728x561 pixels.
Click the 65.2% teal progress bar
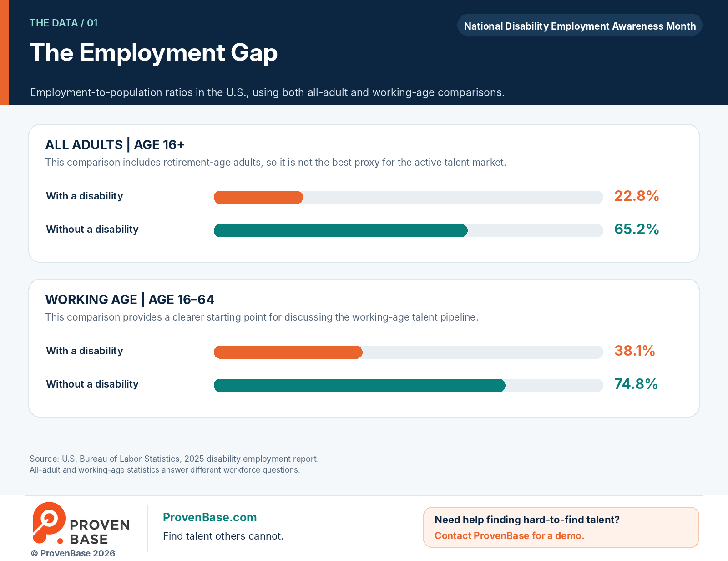click(341, 230)
